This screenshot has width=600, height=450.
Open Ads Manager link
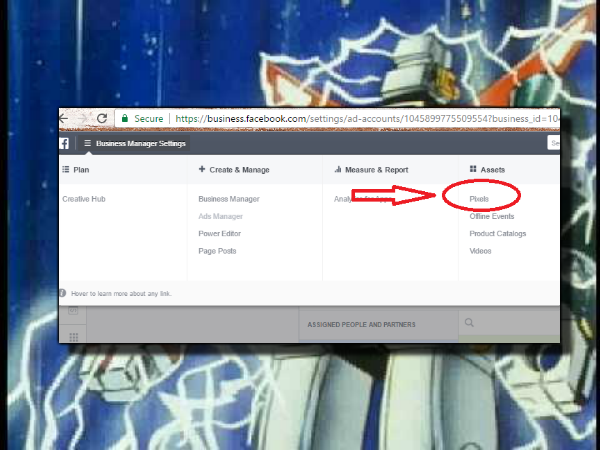tap(220, 216)
